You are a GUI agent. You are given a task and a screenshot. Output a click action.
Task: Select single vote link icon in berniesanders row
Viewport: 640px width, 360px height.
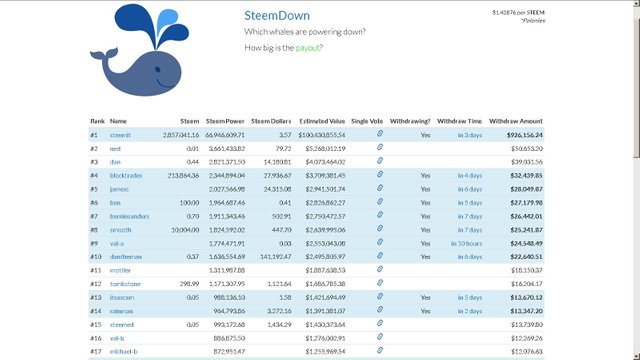click(x=380, y=215)
